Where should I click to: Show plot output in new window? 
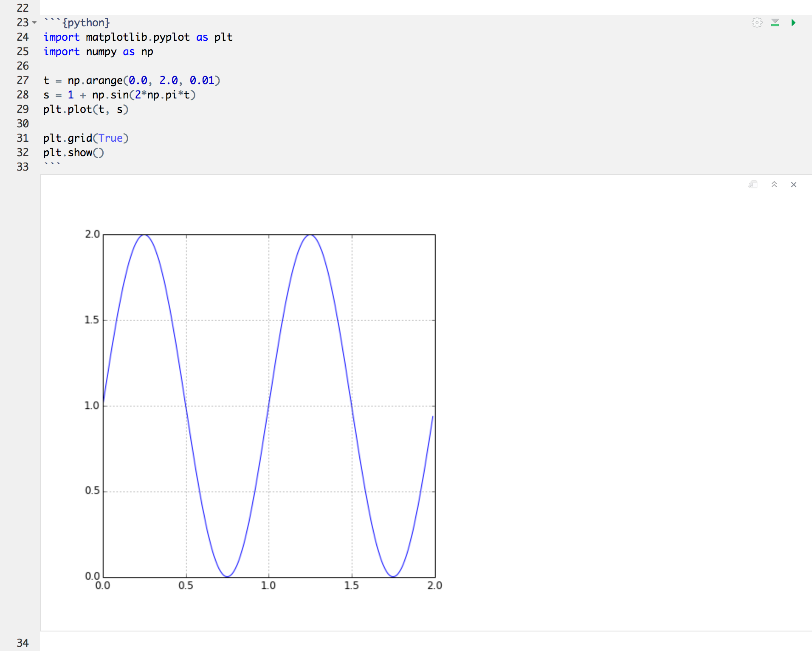pyautogui.click(x=753, y=185)
